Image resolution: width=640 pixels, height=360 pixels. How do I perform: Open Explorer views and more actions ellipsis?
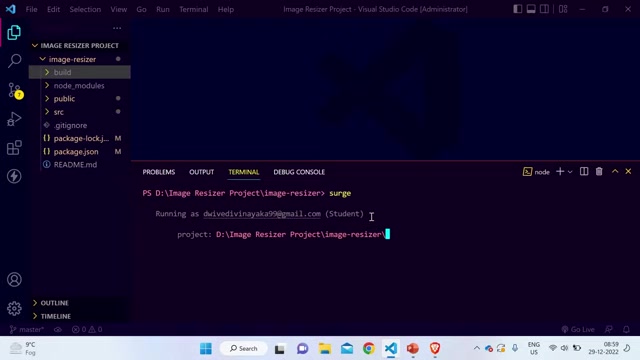pyautogui.click(x=117, y=28)
